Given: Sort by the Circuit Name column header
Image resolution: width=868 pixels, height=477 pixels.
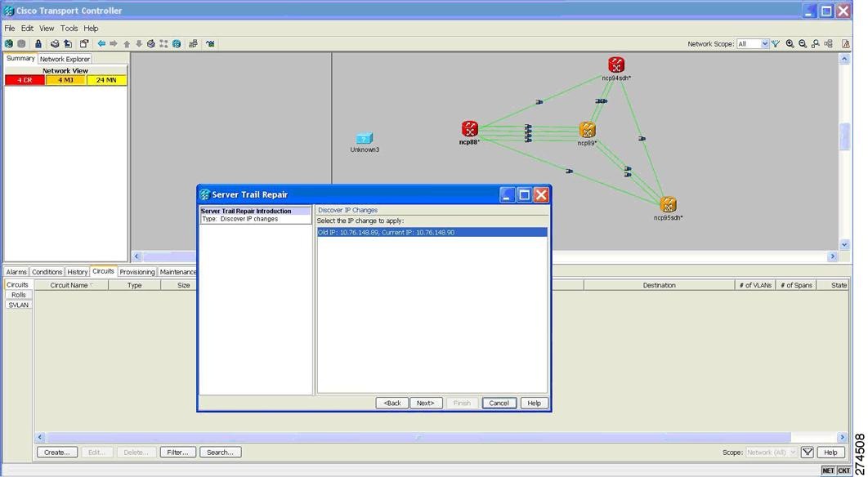Looking at the screenshot, I should pyautogui.click(x=71, y=285).
